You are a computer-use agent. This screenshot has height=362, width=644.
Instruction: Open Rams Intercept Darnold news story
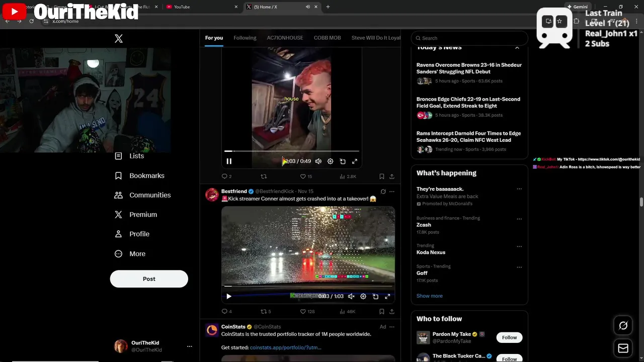click(469, 141)
